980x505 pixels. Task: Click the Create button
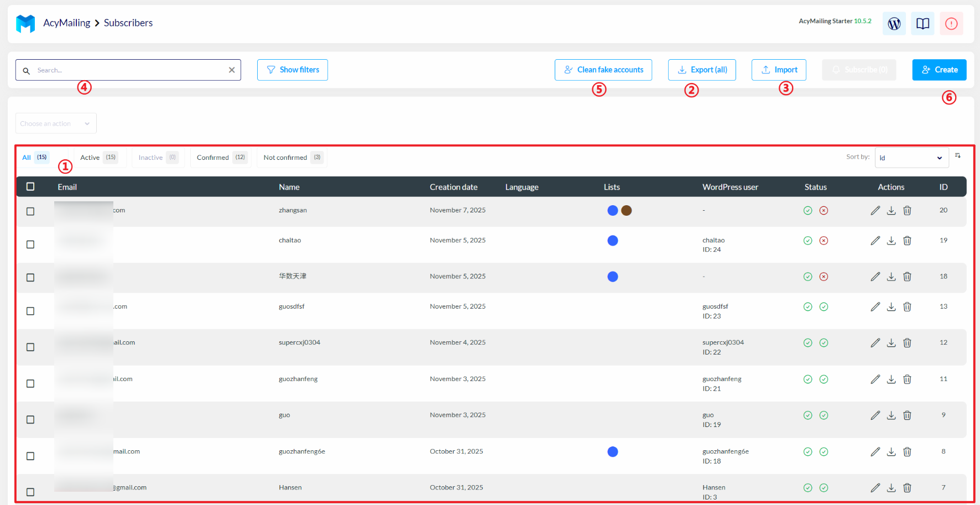click(x=939, y=70)
